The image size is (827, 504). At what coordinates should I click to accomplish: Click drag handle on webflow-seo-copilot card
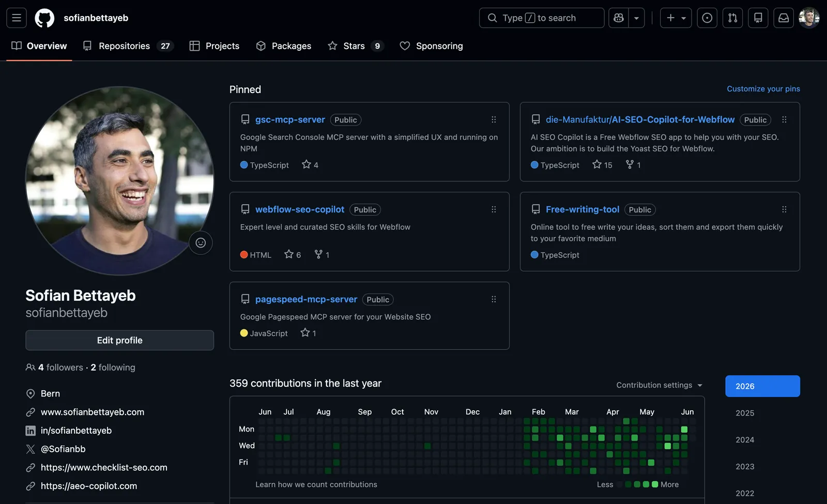(x=494, y=209)
